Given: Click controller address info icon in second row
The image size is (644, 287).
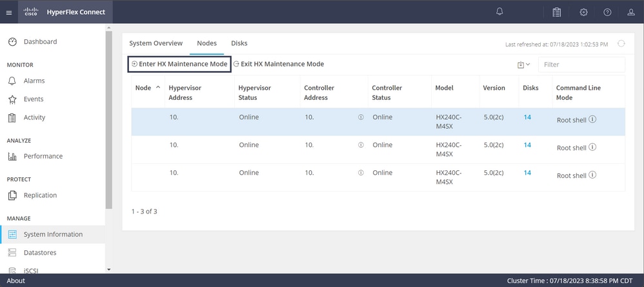Looking at the screenshot, I should [361, 145].
